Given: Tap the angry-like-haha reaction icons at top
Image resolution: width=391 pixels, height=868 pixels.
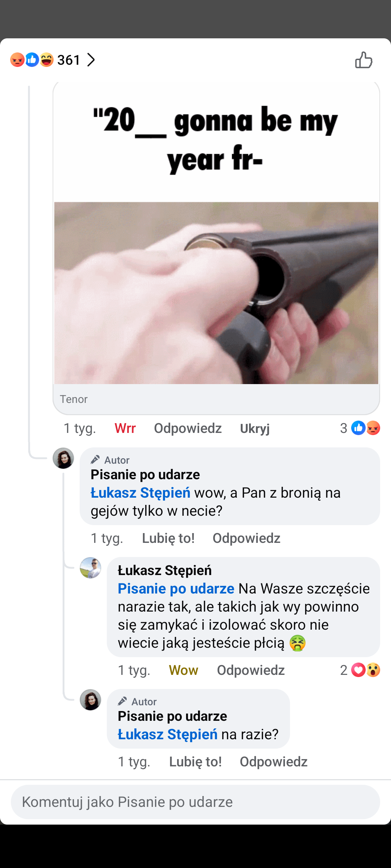Looking at the screenshot, I should (32, 60).
